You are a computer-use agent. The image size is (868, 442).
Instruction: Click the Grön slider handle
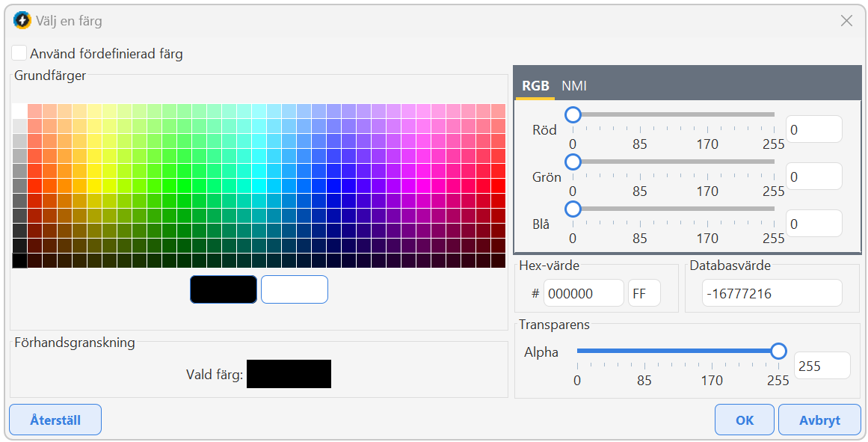point(573,162)
